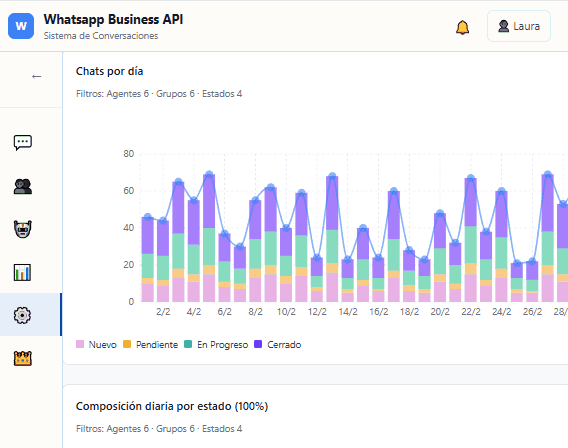Collapse sidebar with the left arrow

point(36,76)
